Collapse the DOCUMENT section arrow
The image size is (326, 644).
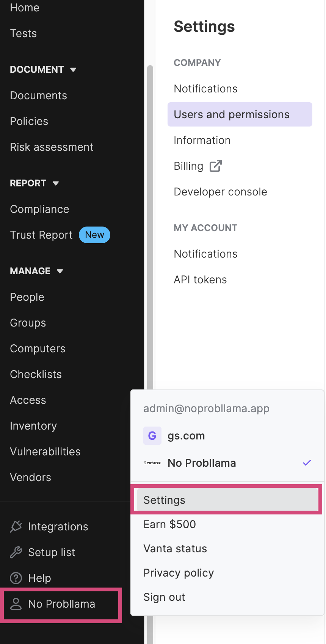[x=73, y=70]
